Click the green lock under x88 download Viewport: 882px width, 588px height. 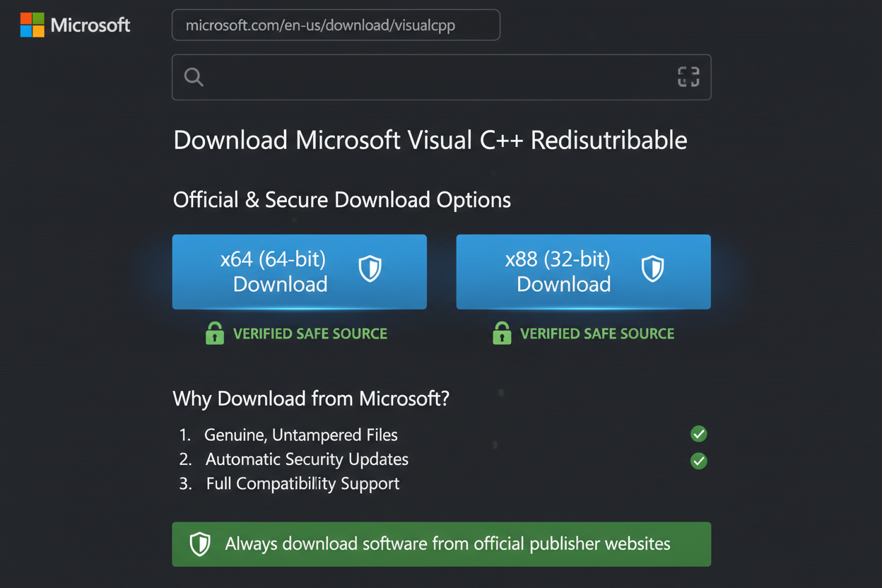[502, 334]
